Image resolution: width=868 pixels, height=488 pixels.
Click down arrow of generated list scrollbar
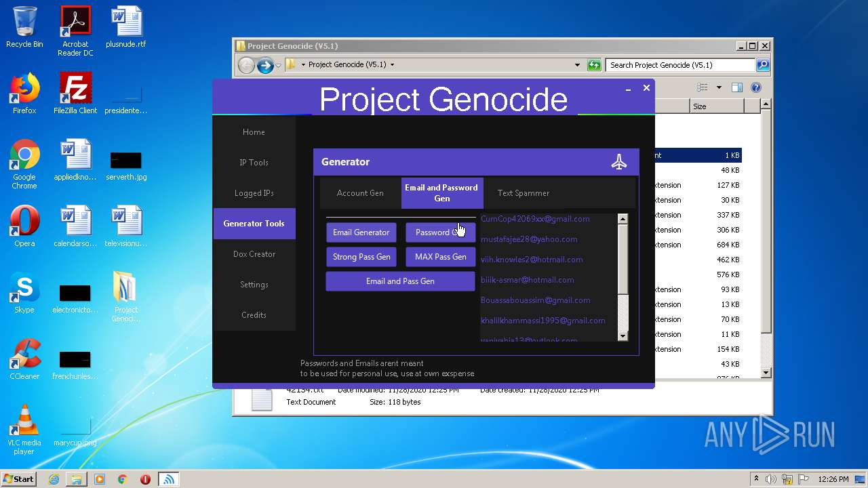[623, 335]
